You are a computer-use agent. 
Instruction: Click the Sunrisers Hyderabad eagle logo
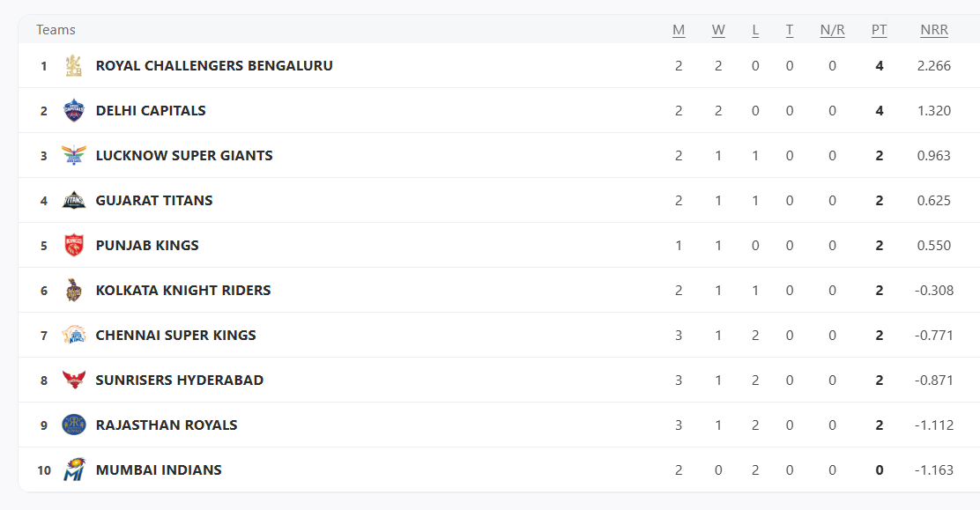tap(74, 380)
